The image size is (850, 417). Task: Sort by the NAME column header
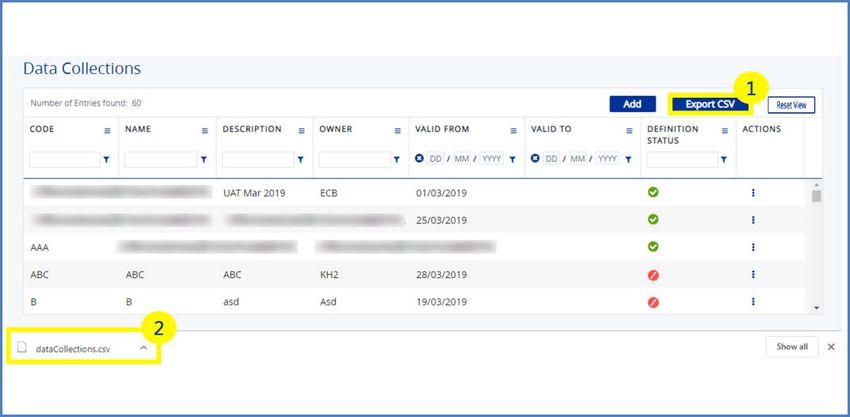coord(138,129)
